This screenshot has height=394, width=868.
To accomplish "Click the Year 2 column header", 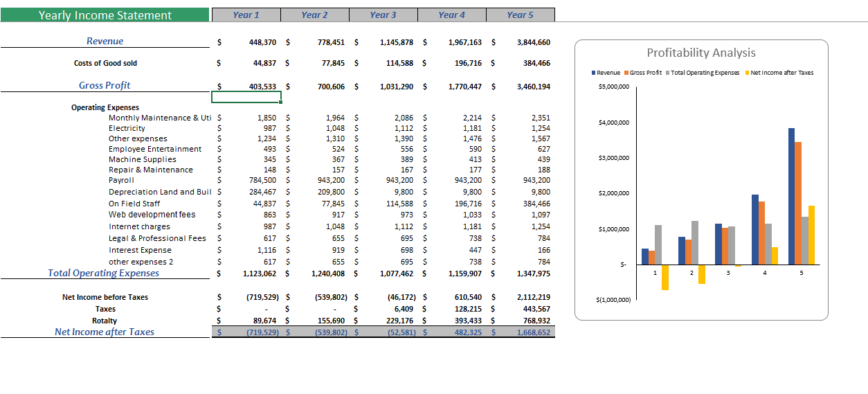I will pyautogui.click(x=315, y=15).
